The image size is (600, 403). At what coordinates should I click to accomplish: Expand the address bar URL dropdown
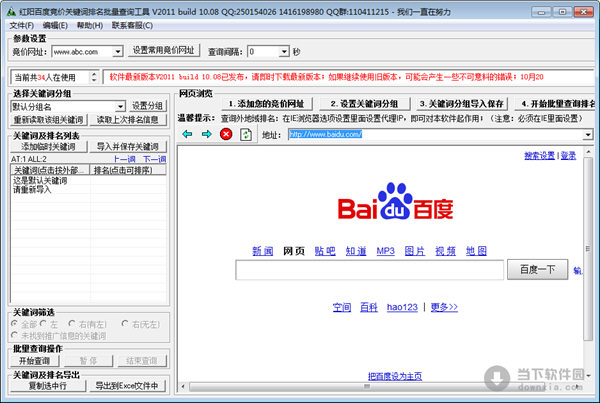tap(588, 134)
